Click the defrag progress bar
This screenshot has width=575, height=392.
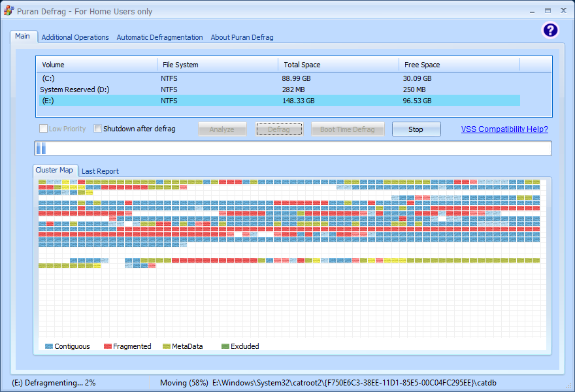293,148
